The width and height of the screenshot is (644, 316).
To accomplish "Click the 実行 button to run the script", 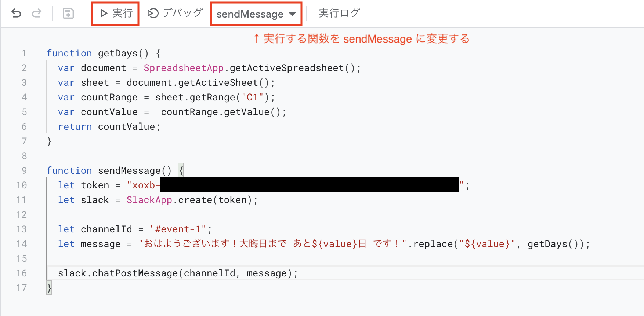I will [x=115, y=13].
